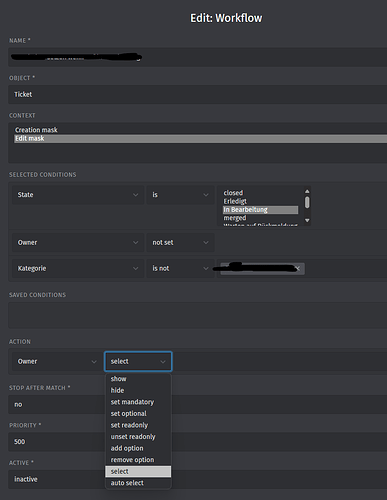
Task: Click the state list down scroll arrow
Action: pos(307,220)
